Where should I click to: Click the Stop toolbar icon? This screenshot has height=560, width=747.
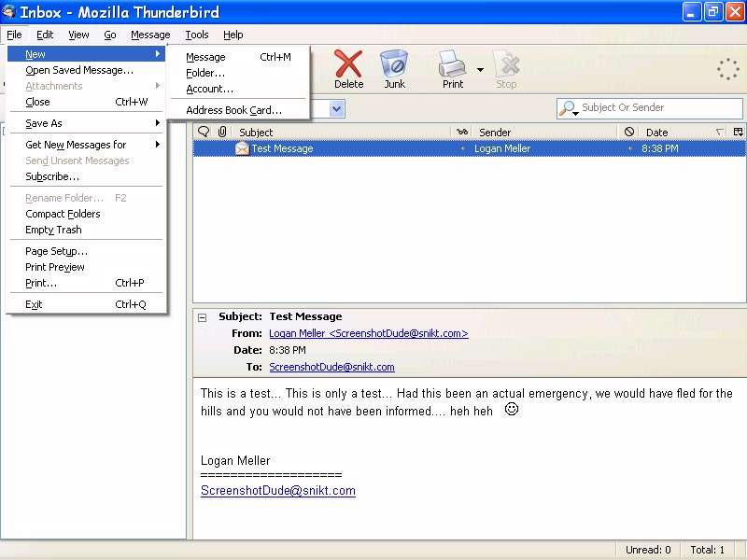coord(506,69)
